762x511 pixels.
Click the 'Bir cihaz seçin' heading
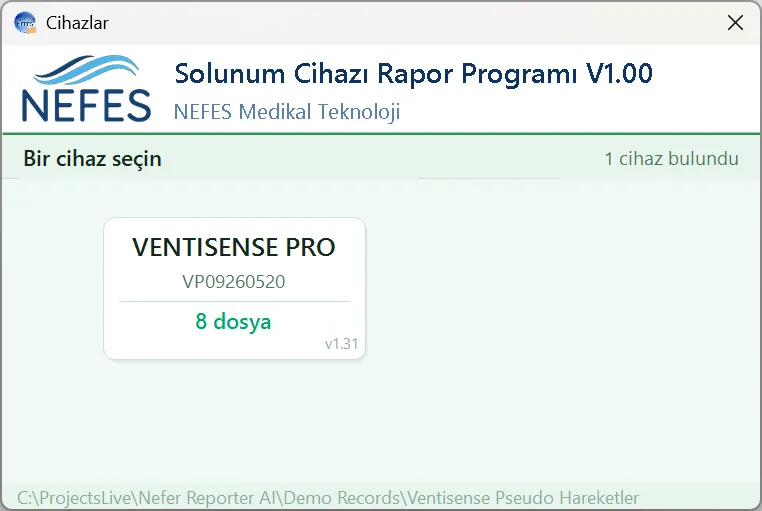tap(92, 159)
